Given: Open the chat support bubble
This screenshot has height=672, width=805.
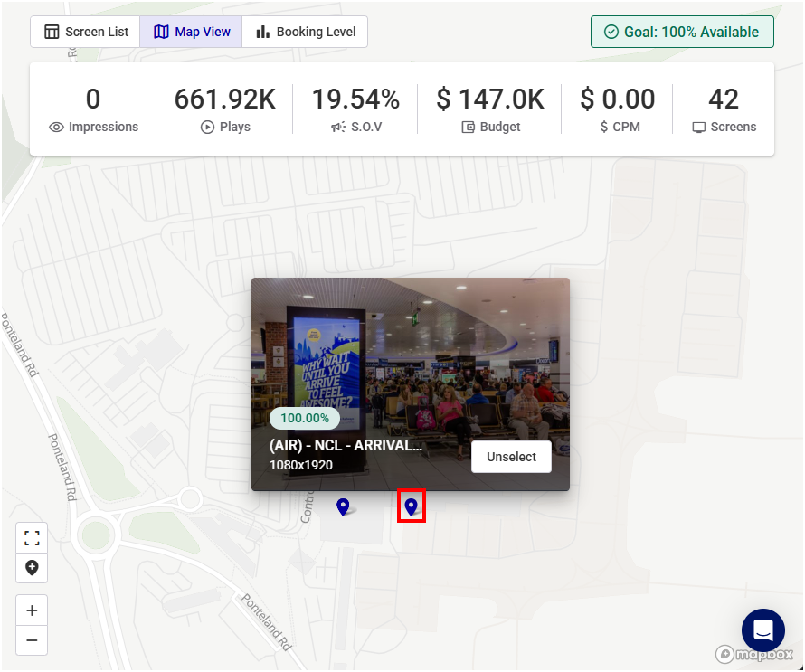Looking at the screenshot, I should (762, 630).
